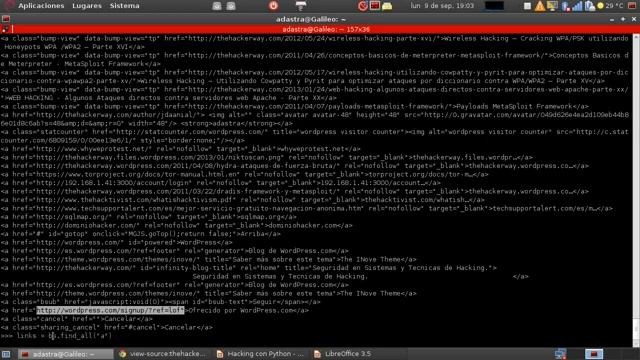
Task: Click the span 'Seguir' bsub line
Action: tap(160, 302)
